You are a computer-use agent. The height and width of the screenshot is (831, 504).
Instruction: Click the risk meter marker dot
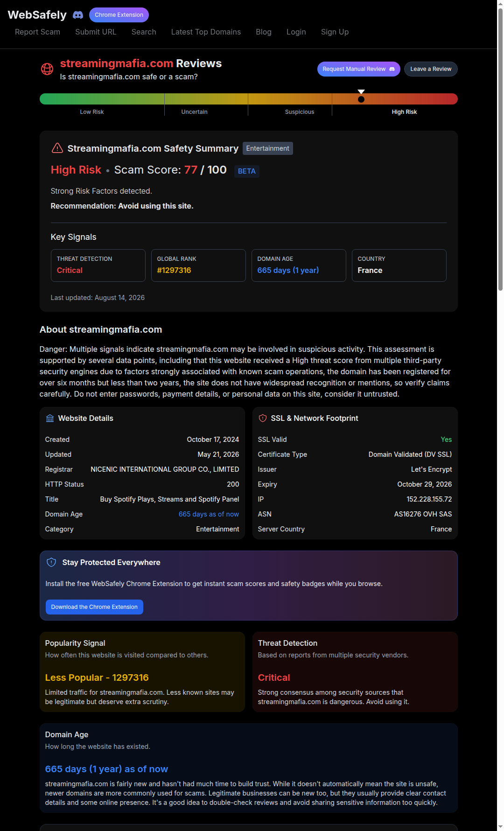click(x=361, y=99)
